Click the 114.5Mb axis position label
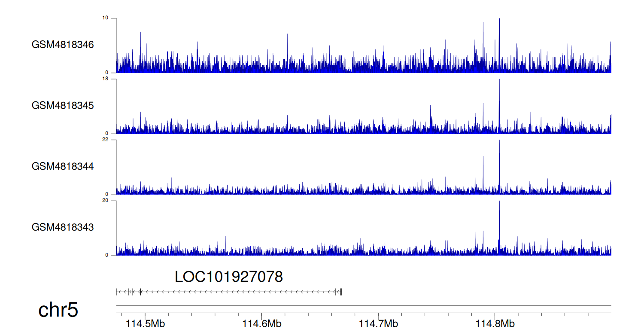 point(145,324)
